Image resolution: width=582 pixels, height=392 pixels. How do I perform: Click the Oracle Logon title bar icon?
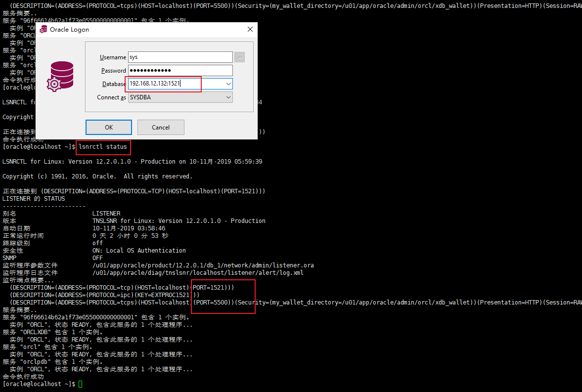click(x=44, y=29)
